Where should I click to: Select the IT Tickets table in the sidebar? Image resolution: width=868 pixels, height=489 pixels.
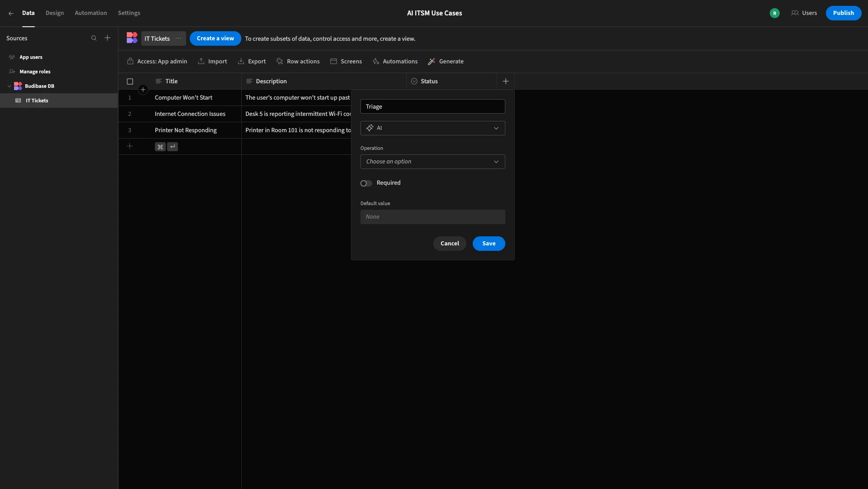59,101
